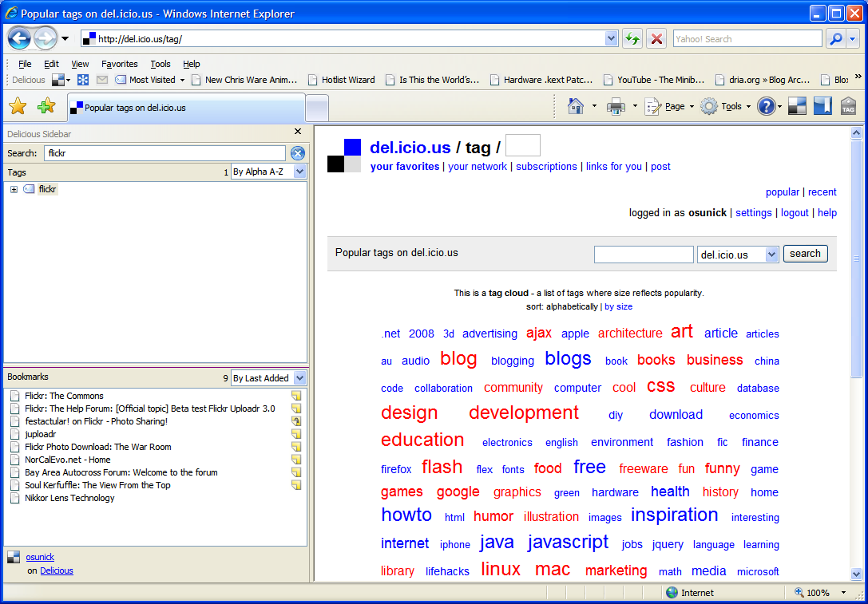Open the del.icio.us search scope dropdown
This screenshot has height=604, width=868.
[x=771, y=255]
